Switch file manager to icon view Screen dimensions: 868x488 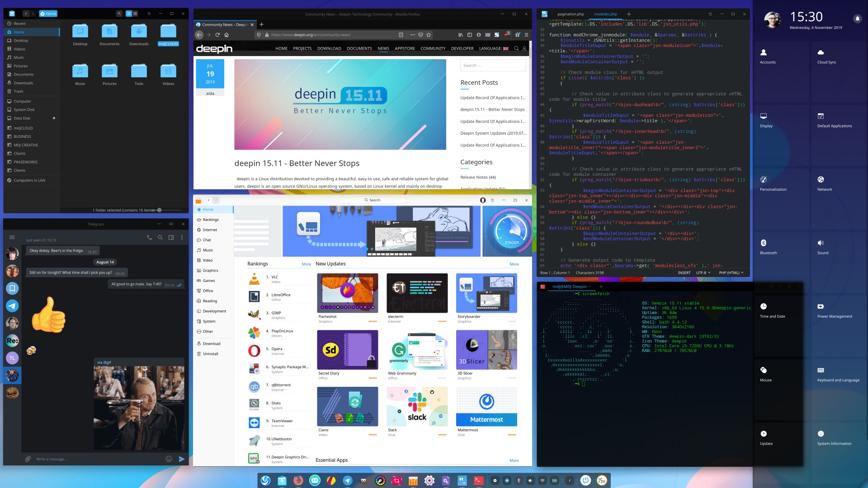[129, 14]
